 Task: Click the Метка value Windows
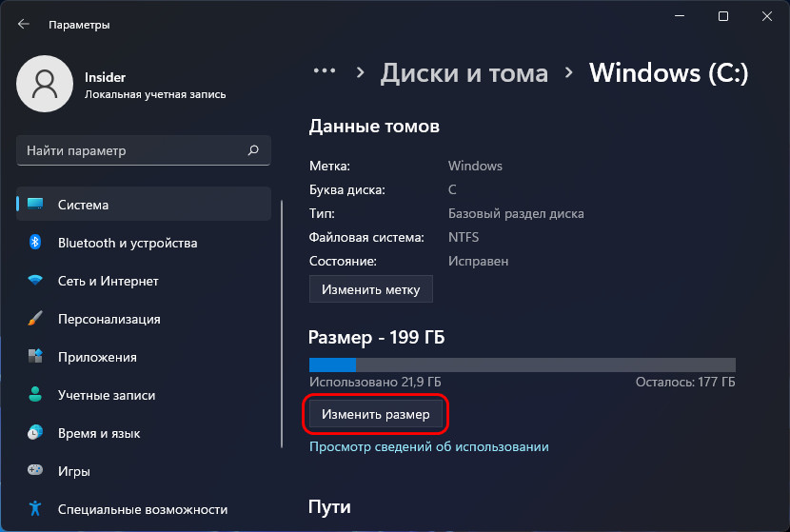pos(475,166)
